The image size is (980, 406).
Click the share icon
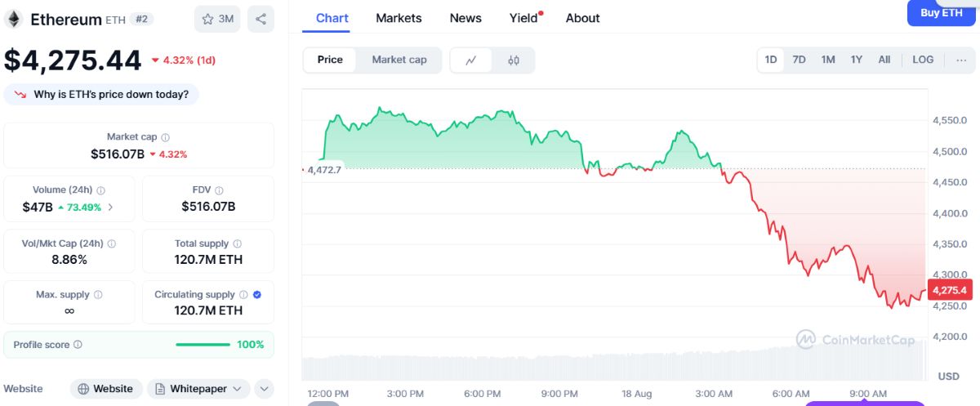[261, 19]
